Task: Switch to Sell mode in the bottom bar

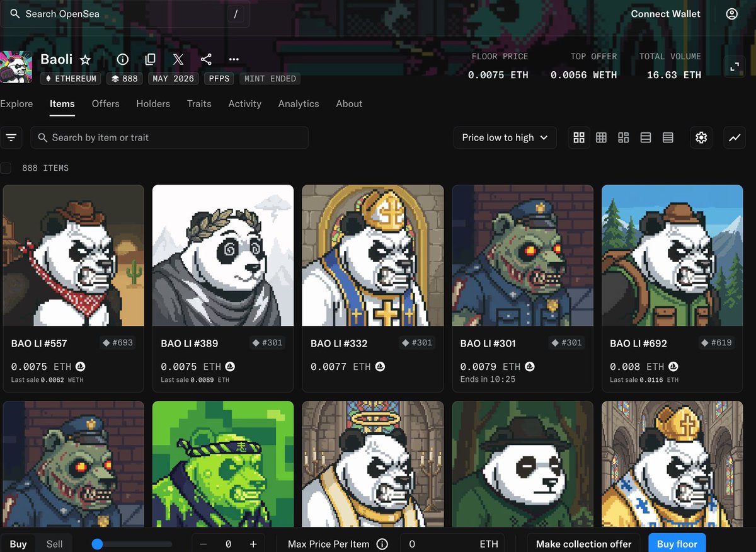Action: coord(55,544)
